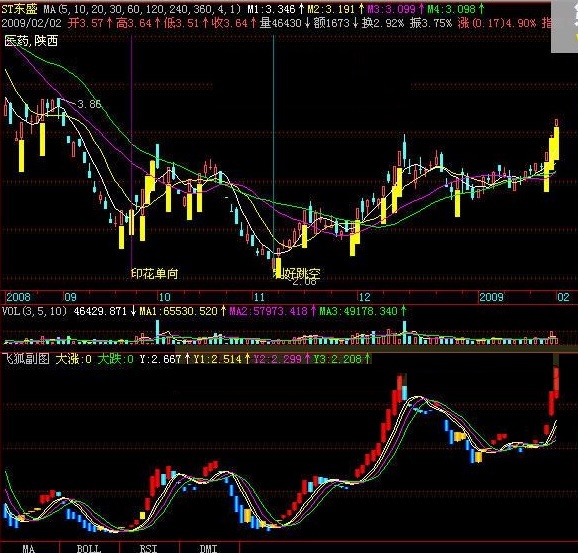This screenshot has width=578, height=553.
Task: Click the turnover rate 换2.92%
Action: [x=383, y=23]
